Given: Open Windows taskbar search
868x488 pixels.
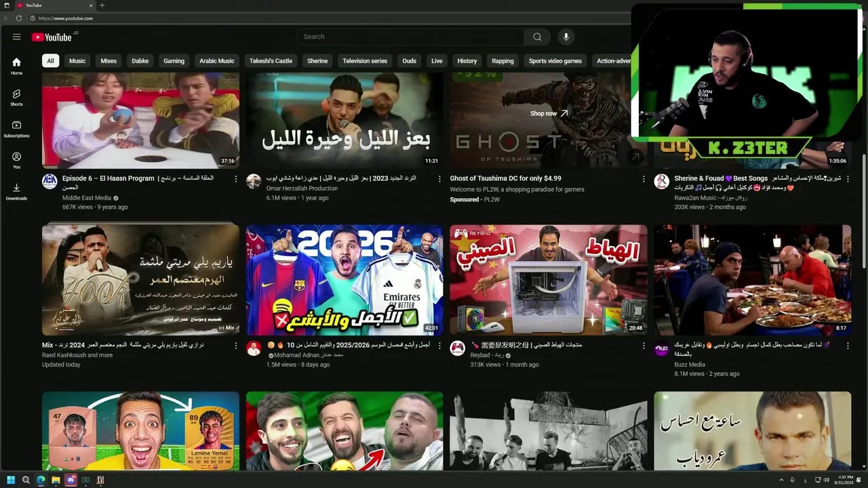Looking at the screenshot, I should click(x=26, y=480).
